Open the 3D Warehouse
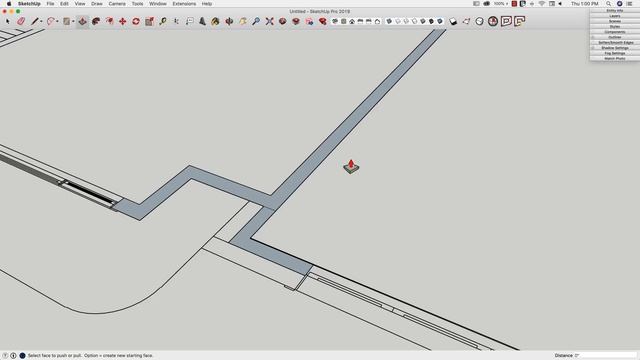The width and height of the screenshot is (640, 360). (x=282, y=21)
